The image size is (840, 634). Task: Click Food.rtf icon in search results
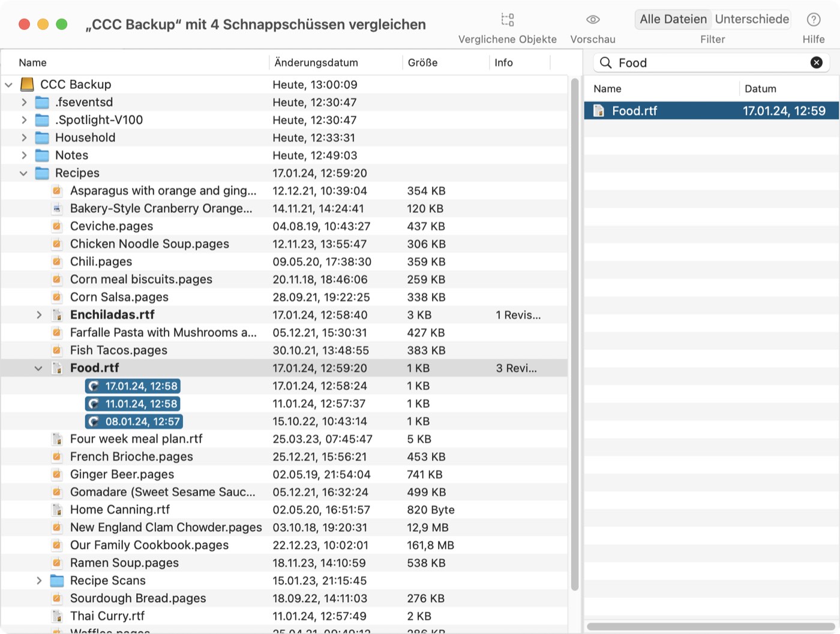(x=599, y=110)
